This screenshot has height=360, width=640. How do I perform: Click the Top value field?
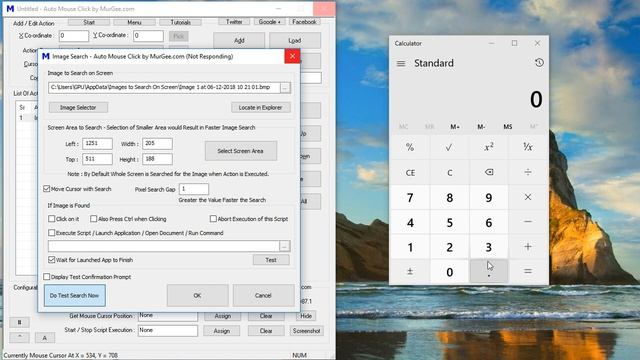[97, 159]
